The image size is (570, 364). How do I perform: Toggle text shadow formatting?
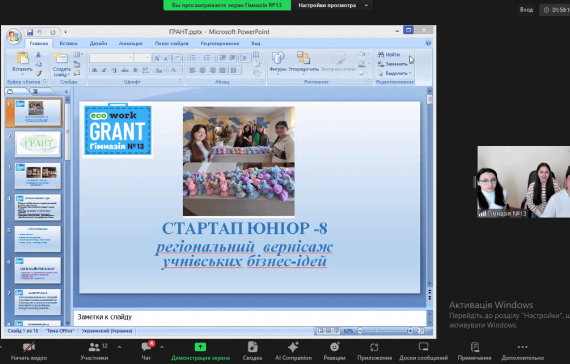[135, 70]
